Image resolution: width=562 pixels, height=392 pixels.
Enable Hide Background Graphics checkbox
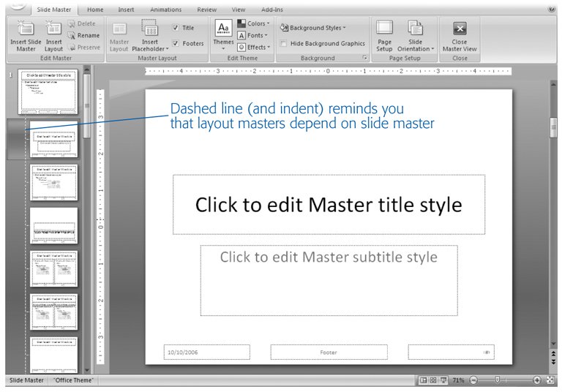click(284, 43)
